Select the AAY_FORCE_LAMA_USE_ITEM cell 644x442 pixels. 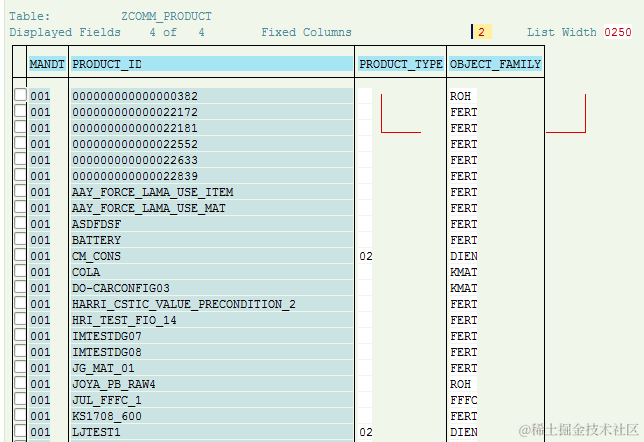point(212,192)
